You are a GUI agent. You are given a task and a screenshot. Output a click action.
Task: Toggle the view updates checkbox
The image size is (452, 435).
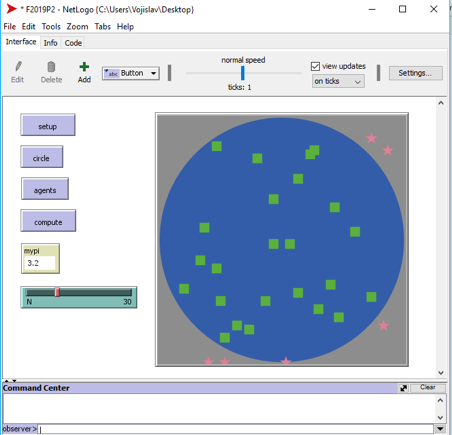point(315,66)
